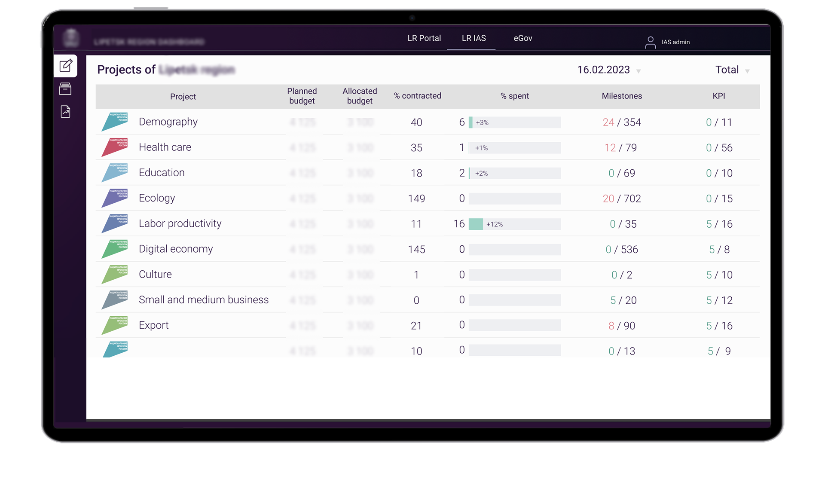Click the red Health care flag icon
Viewport: 825px width, 504px height.
point(115,147)
